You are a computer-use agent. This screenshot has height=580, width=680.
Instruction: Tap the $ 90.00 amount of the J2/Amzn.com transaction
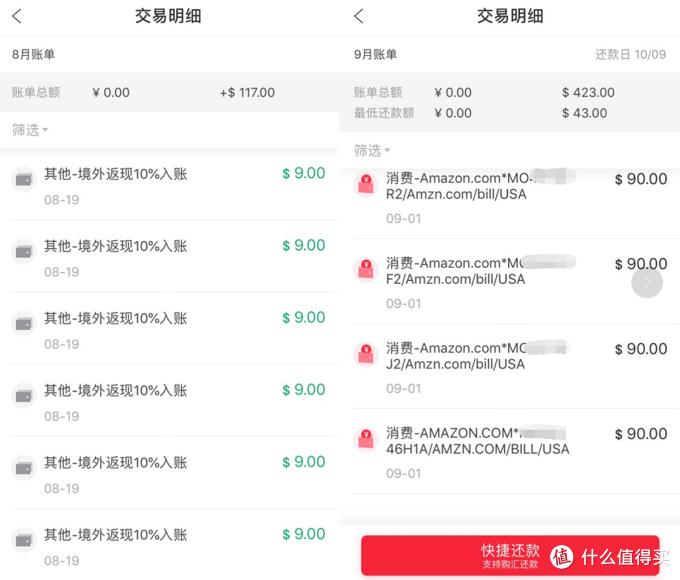[641, 349]
